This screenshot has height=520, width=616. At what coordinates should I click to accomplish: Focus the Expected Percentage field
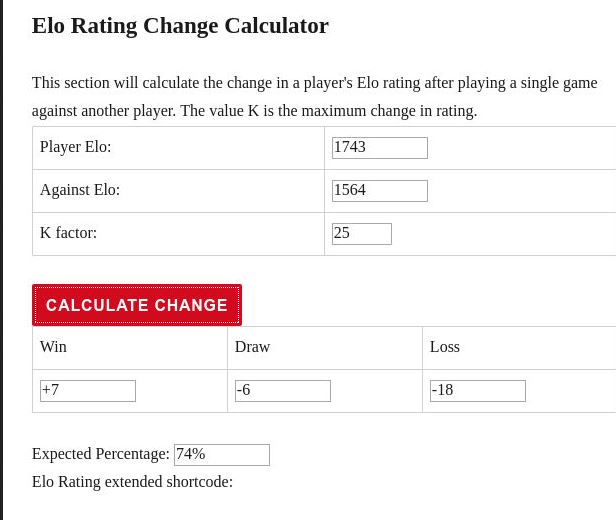[x=221, y=455]
